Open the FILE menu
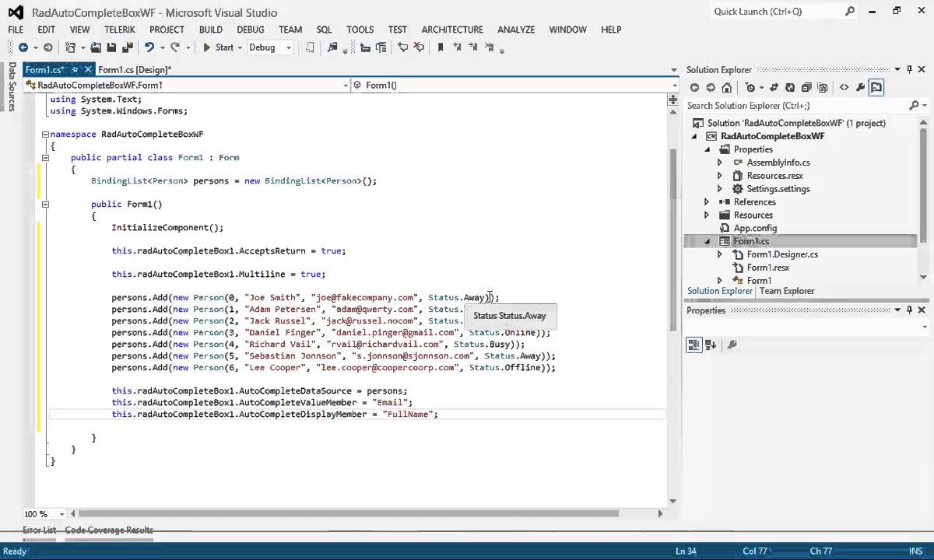Image resolution: width=934 pixels, height=560 pixels. [x=16, y=30]
